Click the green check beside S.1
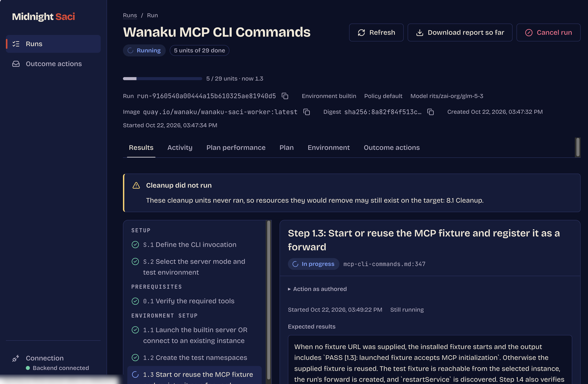This screenshot has width=588, height=384. [x=135, y=245]
